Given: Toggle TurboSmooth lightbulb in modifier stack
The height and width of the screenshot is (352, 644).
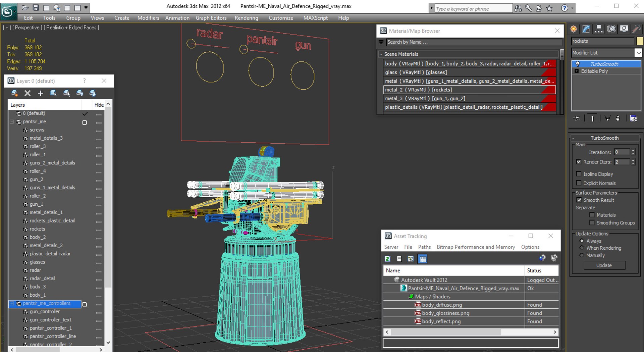Looking at the screenshot, I should [x=578, y=64].
